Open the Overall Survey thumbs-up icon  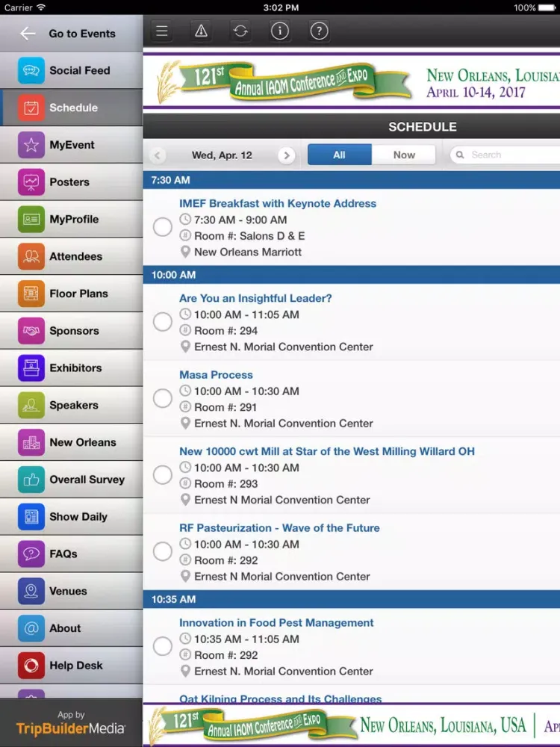click(x=31, y=480)
